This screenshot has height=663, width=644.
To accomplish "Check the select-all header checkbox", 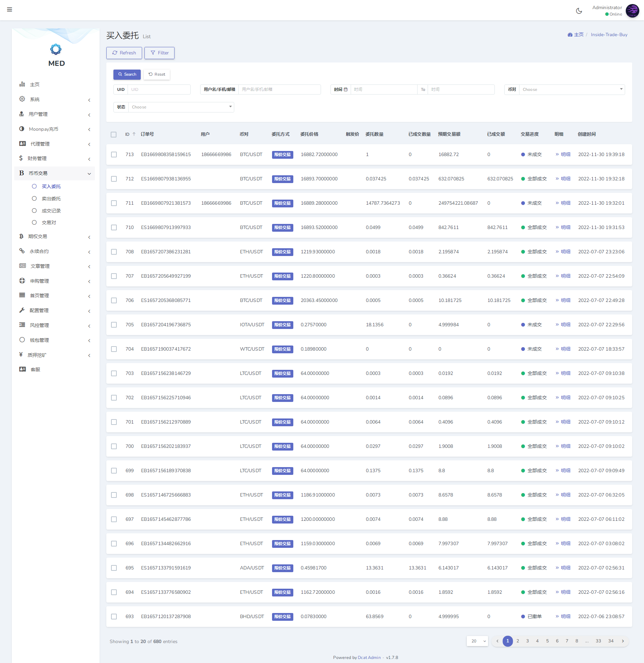I will click(114, 135).
